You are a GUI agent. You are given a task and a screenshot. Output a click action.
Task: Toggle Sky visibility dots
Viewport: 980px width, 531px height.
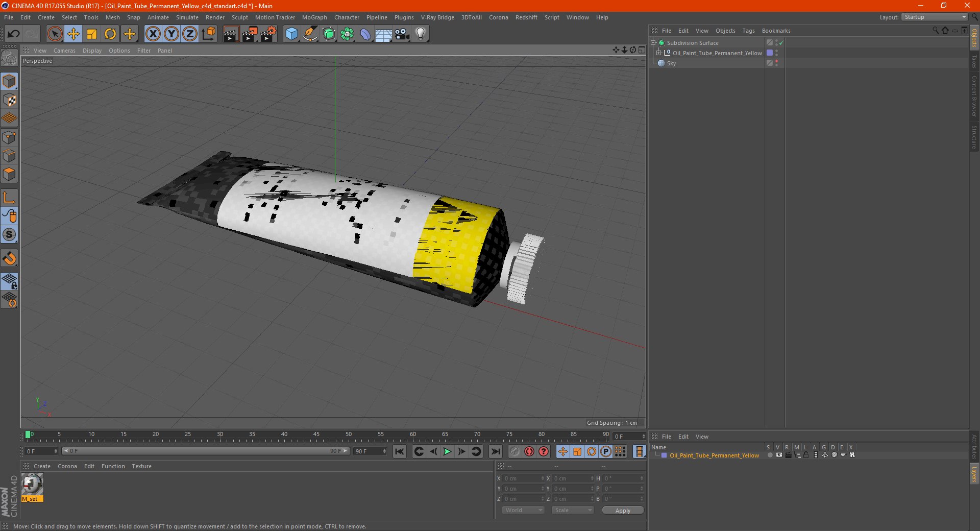(776, 63)
